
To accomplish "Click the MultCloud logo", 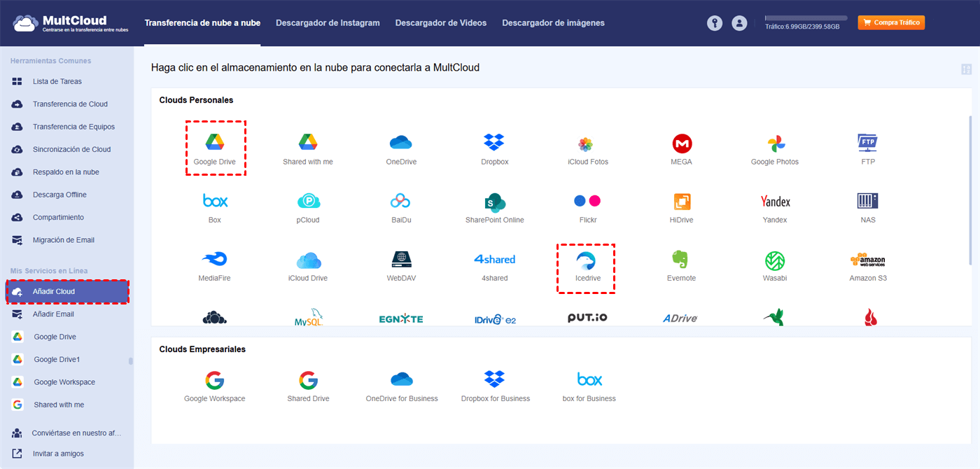I will [x=70, y=22].
